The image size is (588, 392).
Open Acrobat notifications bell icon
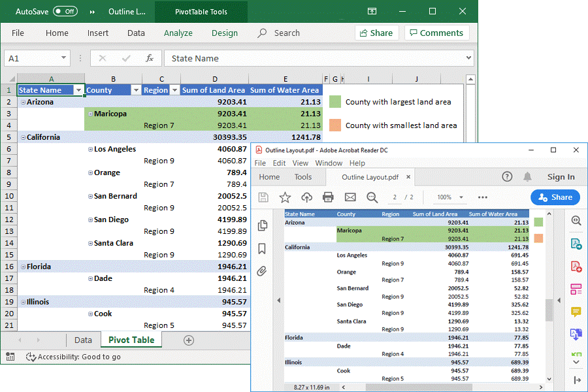click(527, 177)
